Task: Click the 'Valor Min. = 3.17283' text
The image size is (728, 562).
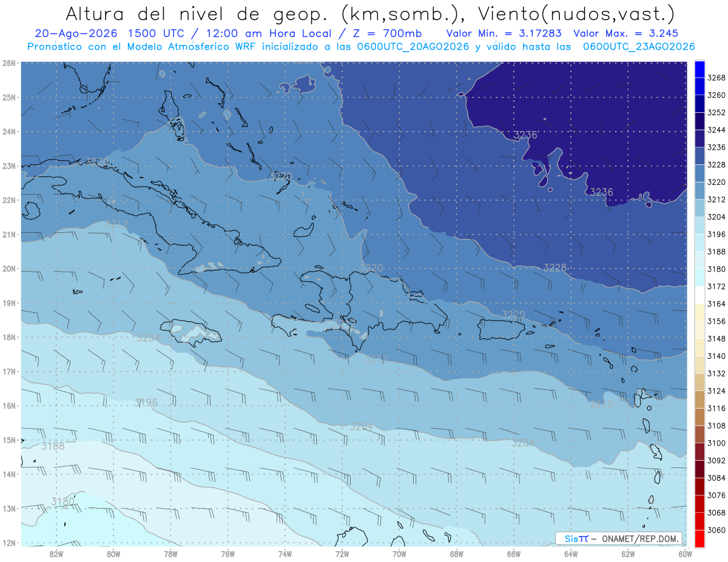Action: pyautogui.click(x=504, y=34)
